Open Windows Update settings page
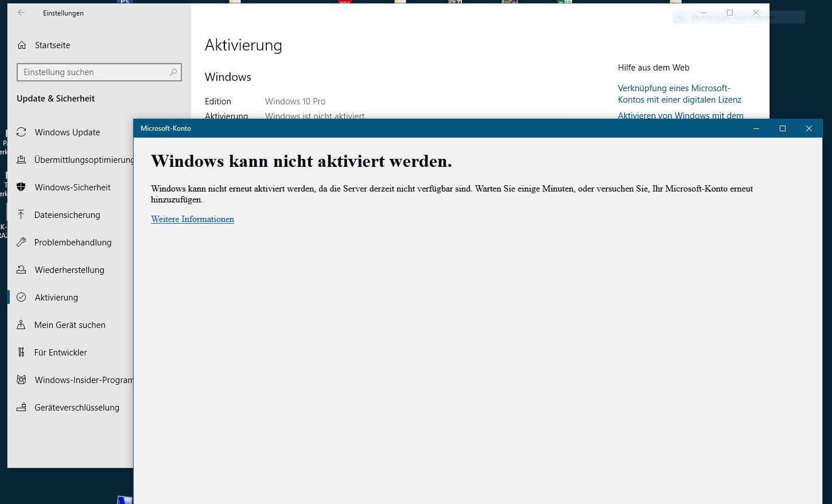Viewport: 832px width, 504px height. [67, 132]
